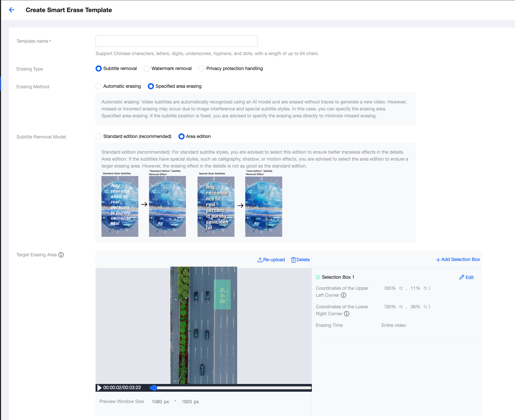Image resolution: width=515 pixels, height=420 pixels.
Task: Click swap icon next to upper 11% value
Action: click(425, 288)
